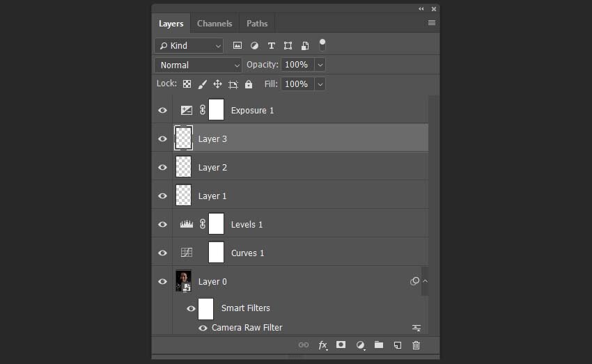Select Layer 0 smart object thumbnail

[x=183, y=280]
